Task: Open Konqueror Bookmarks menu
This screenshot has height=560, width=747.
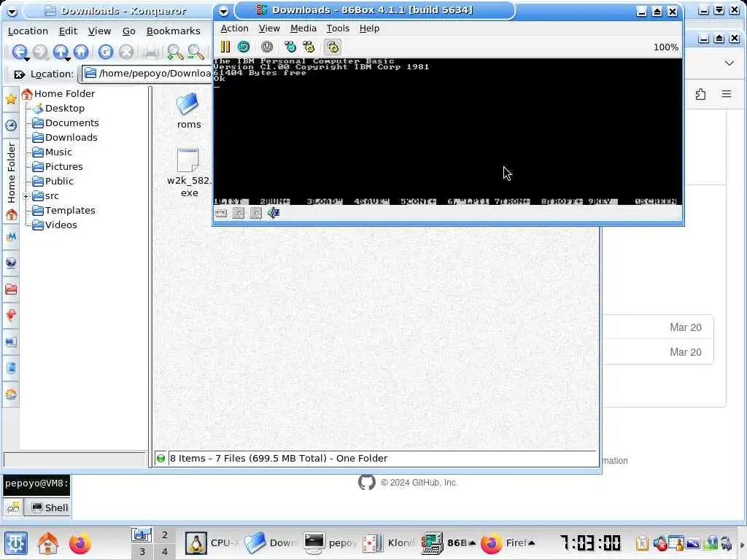Action: click(174, 31)
